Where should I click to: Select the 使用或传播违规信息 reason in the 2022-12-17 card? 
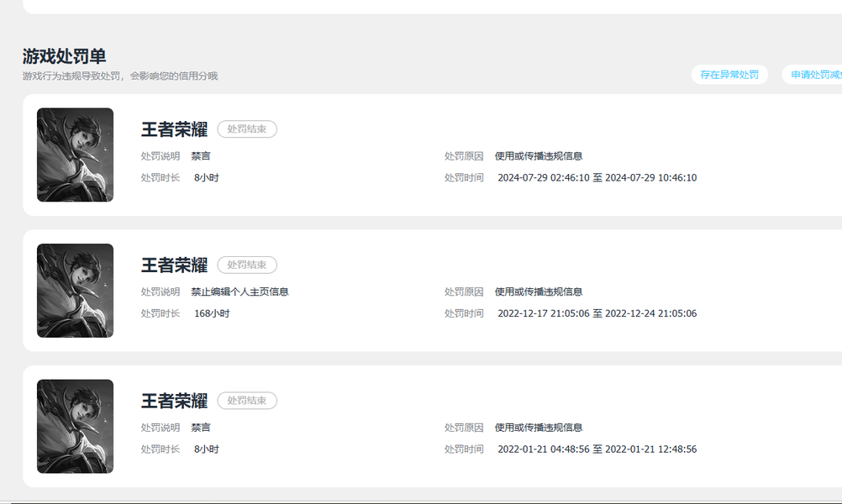tap(539, 292)
